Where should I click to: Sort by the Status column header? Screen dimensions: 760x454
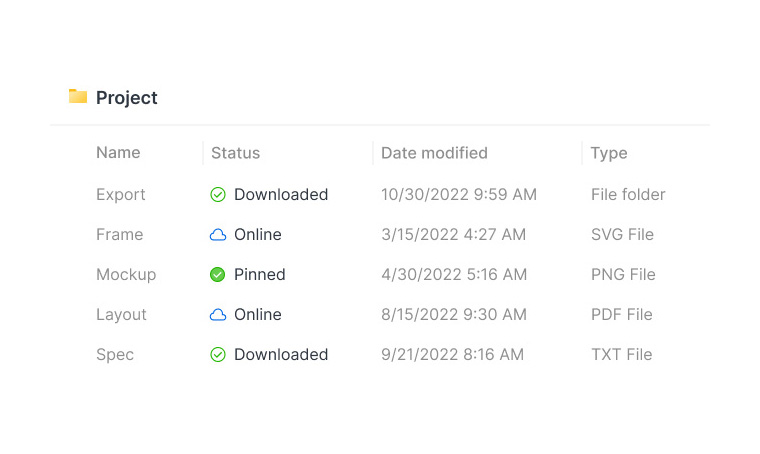(235, 153)
